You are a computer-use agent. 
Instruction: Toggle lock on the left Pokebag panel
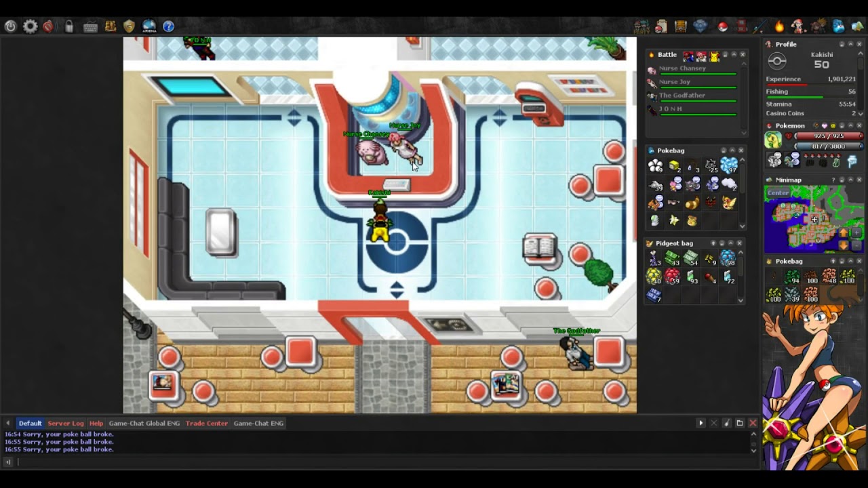(724, 150)
